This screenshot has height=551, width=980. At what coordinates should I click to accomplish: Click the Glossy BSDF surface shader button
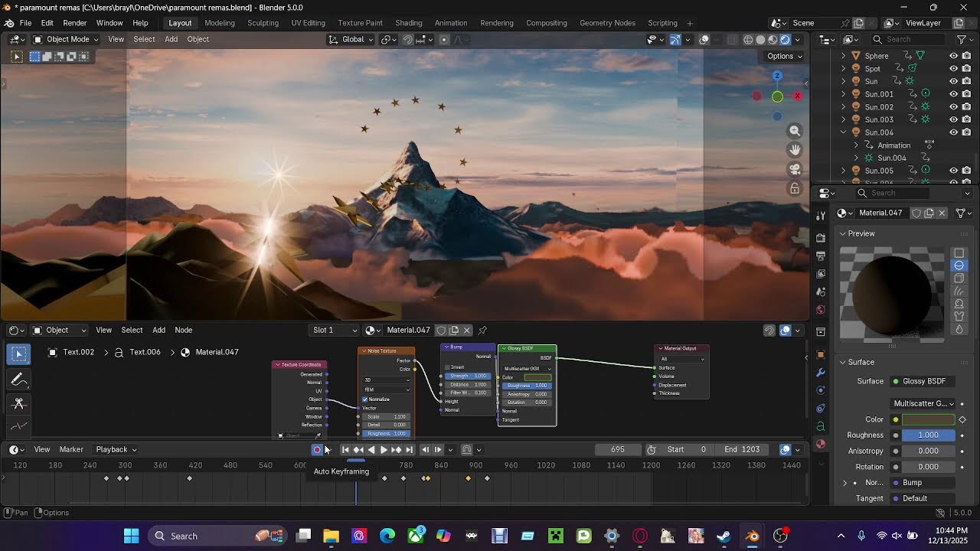[924, 381]
